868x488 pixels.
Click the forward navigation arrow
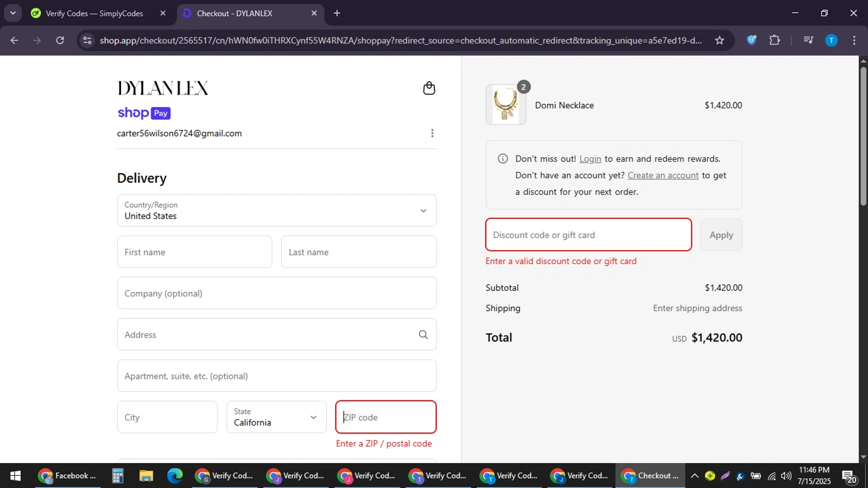37,41
